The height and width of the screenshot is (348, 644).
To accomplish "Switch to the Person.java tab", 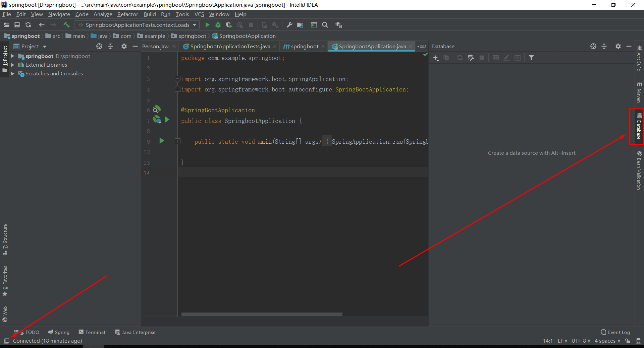I will 156,46.
